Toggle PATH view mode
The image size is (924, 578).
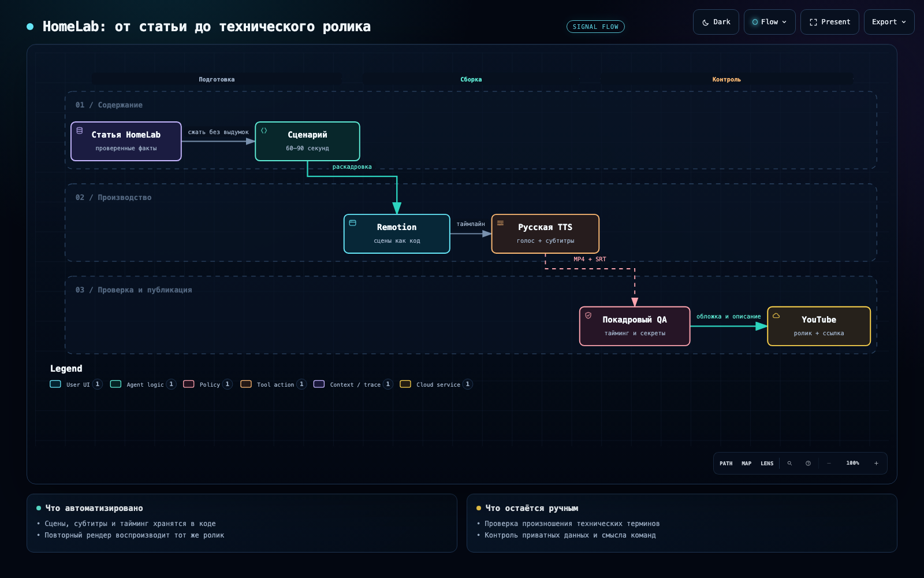click(x=726, y=463)
